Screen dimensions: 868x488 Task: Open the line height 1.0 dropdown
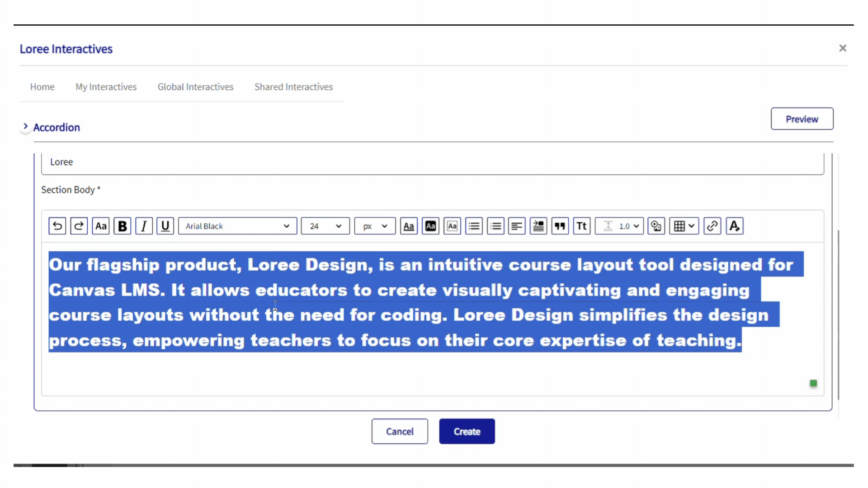pos(619,226)
